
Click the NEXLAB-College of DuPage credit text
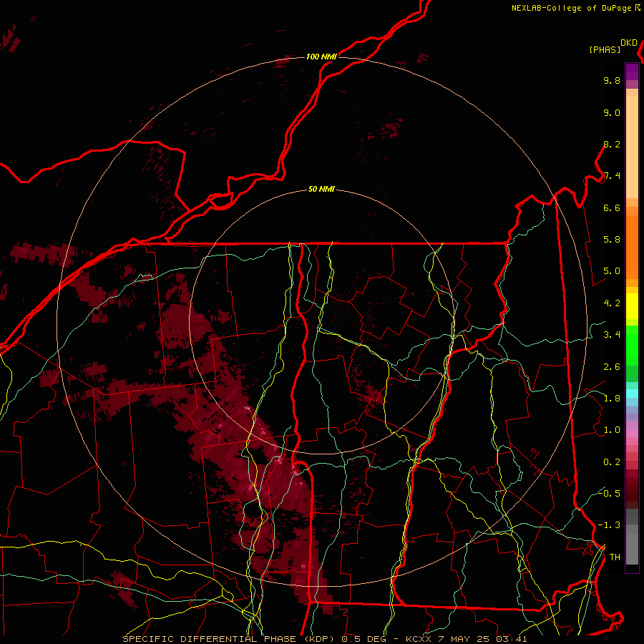pyautogui.click(x=571, y=8)
